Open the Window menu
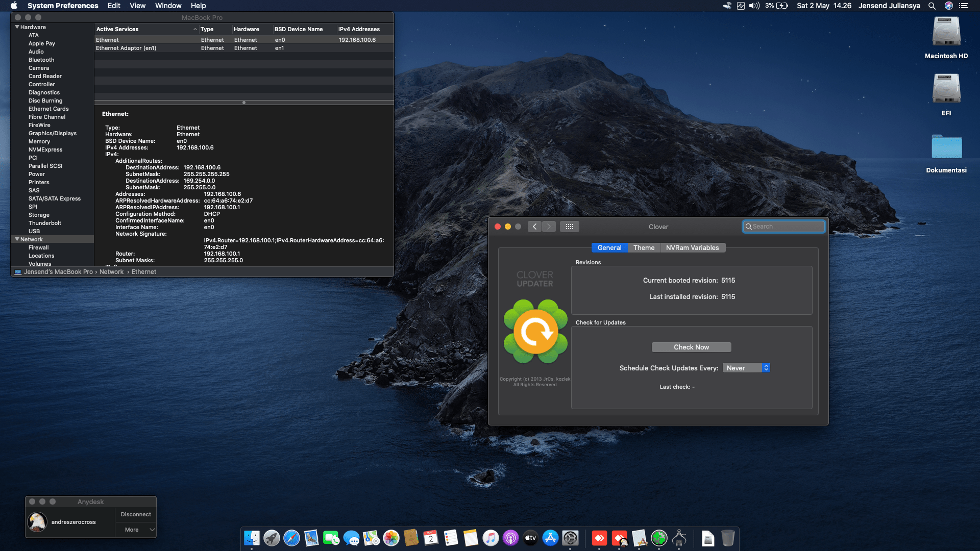Viewport: 980px width, 551px height. pyautogui.click(x=168, y=6)
